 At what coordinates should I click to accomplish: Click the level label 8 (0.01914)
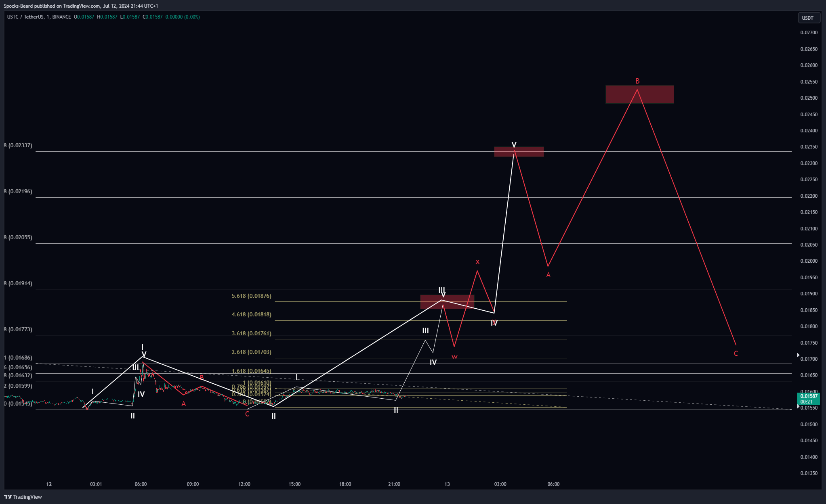tap(18, 283)
